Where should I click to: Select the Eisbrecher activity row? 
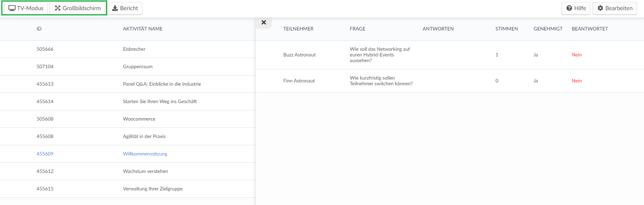pos(127,49)
